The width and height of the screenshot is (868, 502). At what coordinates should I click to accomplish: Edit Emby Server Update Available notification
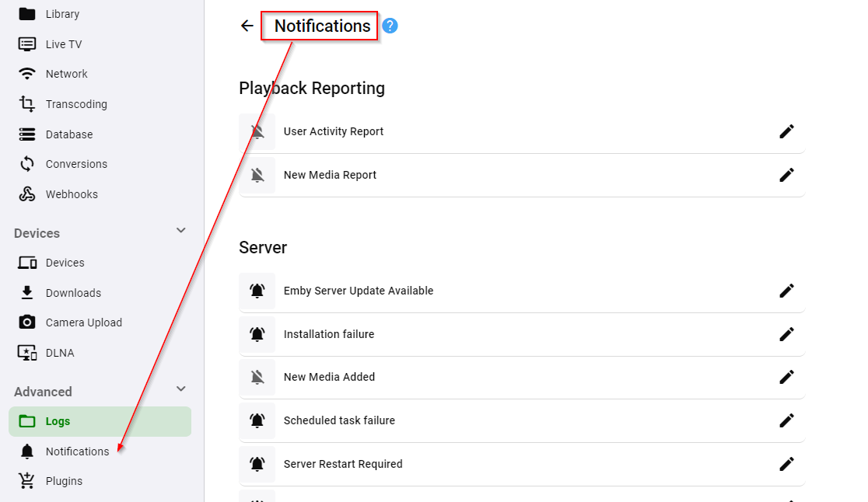pyautogui.click(x=786, y=291)
